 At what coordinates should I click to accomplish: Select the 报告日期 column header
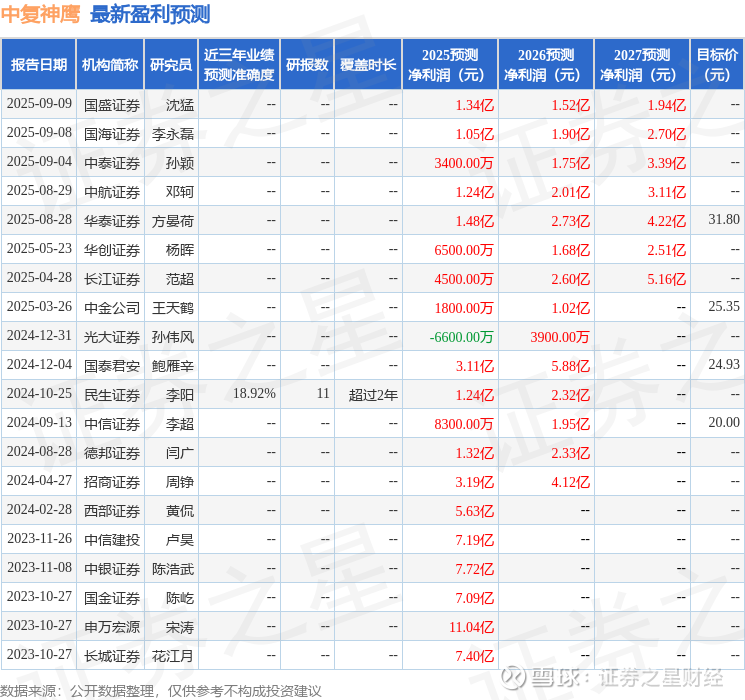coord(38,65)
